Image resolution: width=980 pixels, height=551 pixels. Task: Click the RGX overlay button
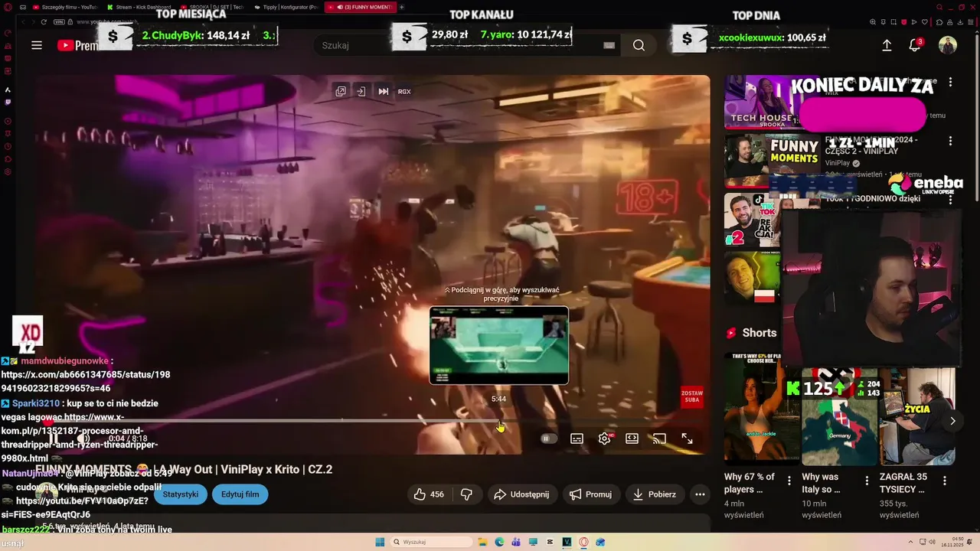coord(404,91)
